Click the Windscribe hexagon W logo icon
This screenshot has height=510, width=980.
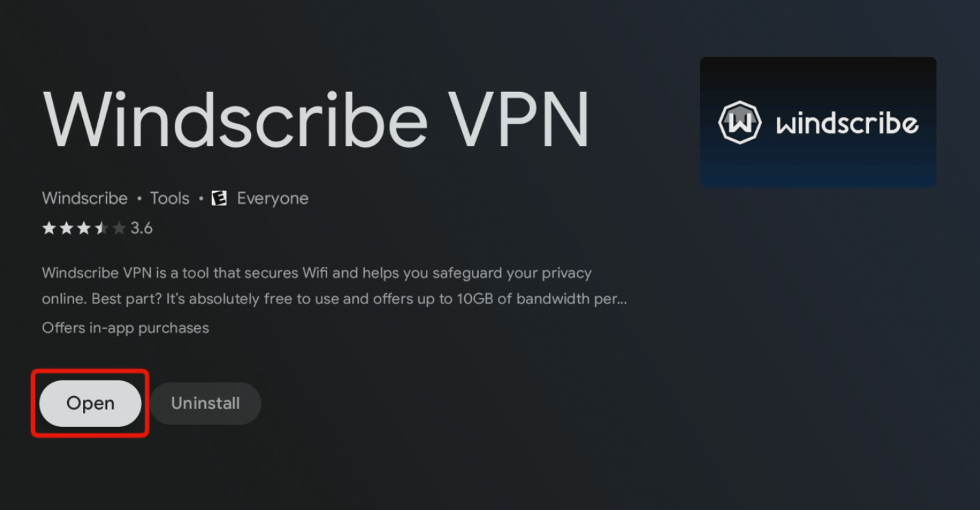point(740,123)
